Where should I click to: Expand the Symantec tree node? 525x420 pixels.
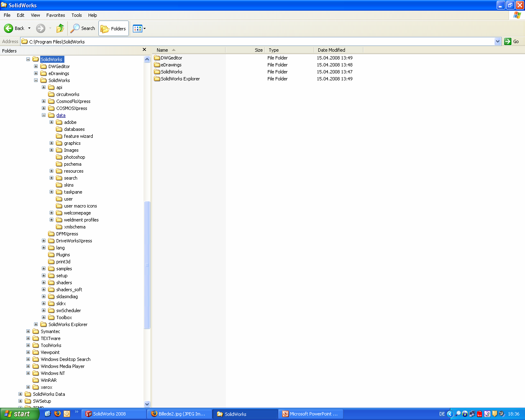[28, 331]
